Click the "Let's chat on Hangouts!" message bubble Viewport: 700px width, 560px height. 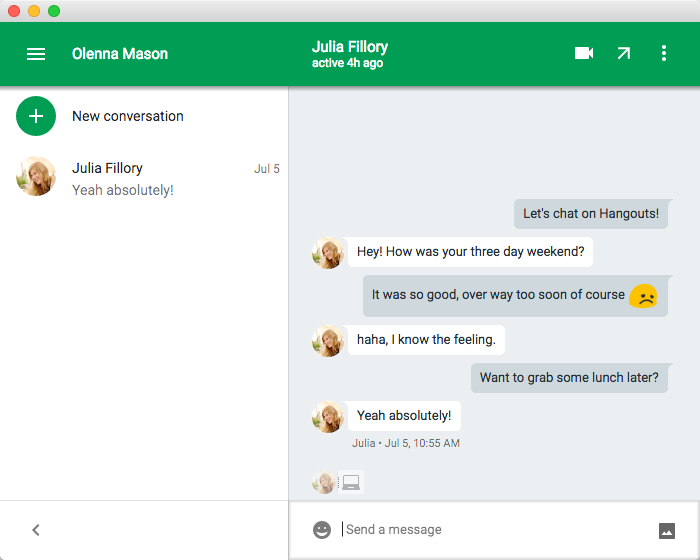click(591, 214)
